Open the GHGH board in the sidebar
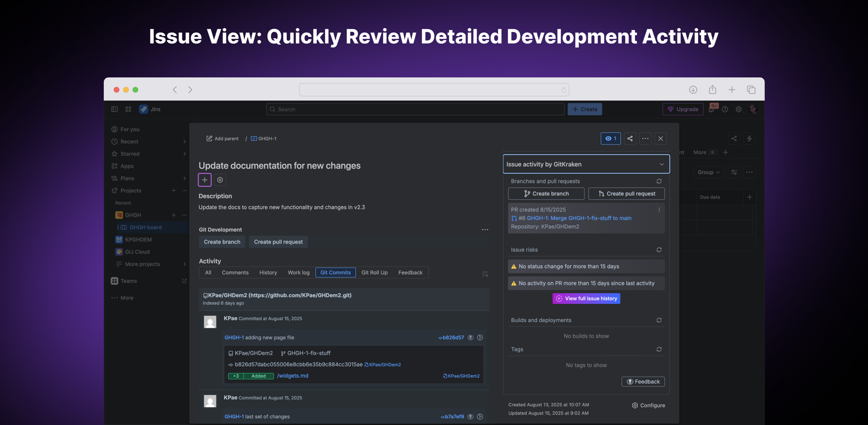The height and width of the screenshot is (425, 868). coord(146,227)
